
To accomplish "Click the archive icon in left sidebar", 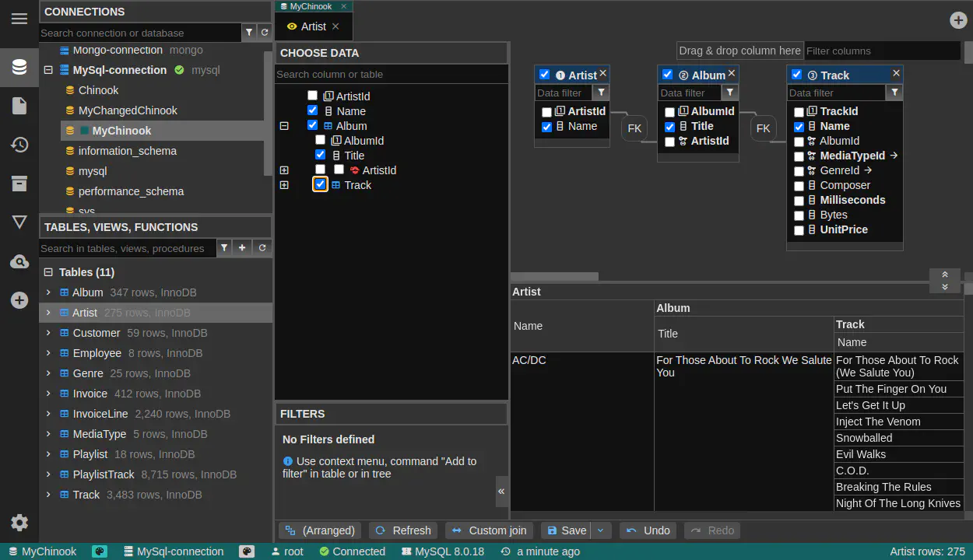I will point(19,184).
